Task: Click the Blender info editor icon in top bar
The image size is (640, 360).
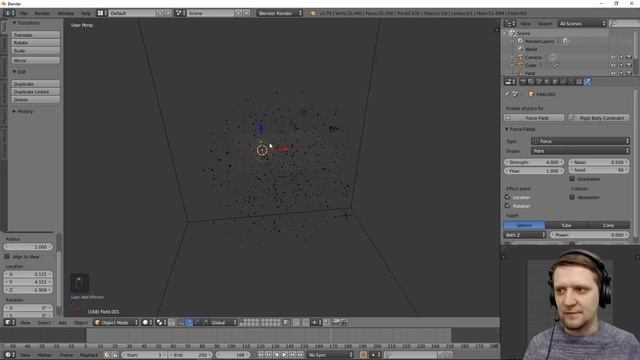Action: [x=9, y=13]
